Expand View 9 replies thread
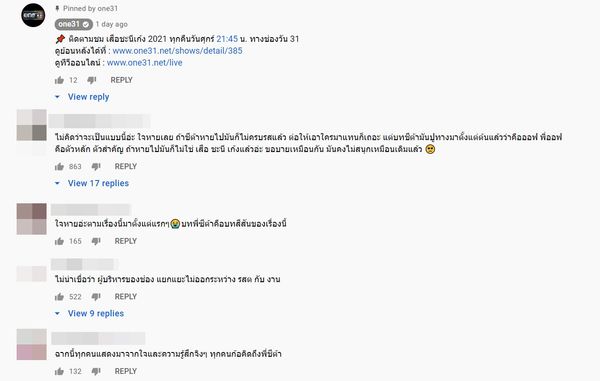The height and width of the screenshot is (381, 600). click(x=90, y=313)
